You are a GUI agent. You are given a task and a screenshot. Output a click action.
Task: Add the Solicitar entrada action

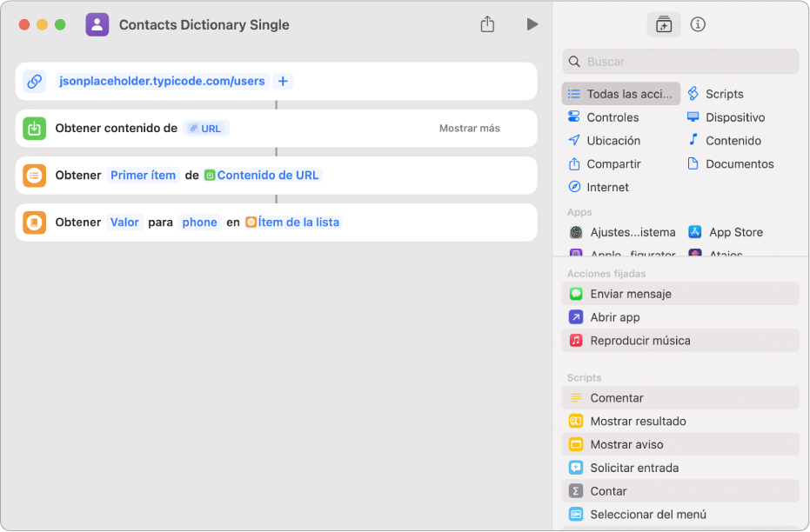680,468
